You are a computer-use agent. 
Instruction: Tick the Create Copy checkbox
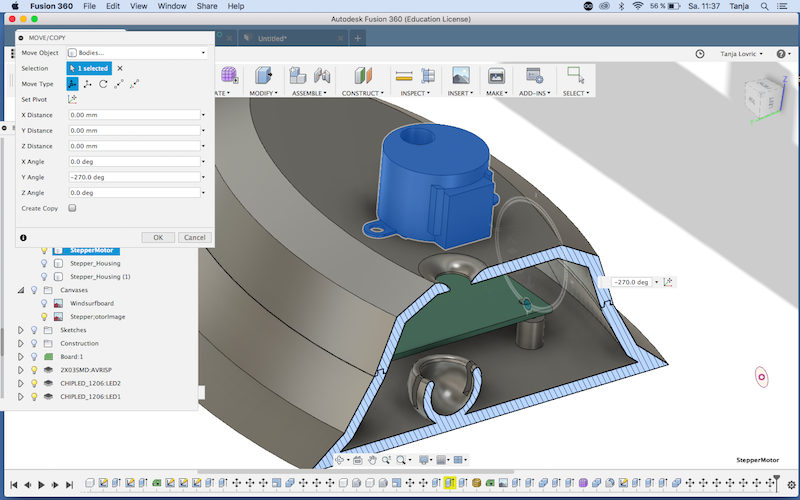click(72, 208)
